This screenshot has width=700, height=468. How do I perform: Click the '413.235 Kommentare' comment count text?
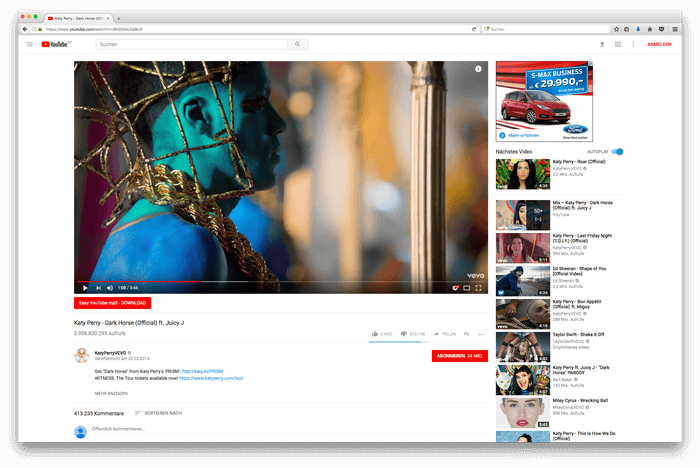pos(99,414)
